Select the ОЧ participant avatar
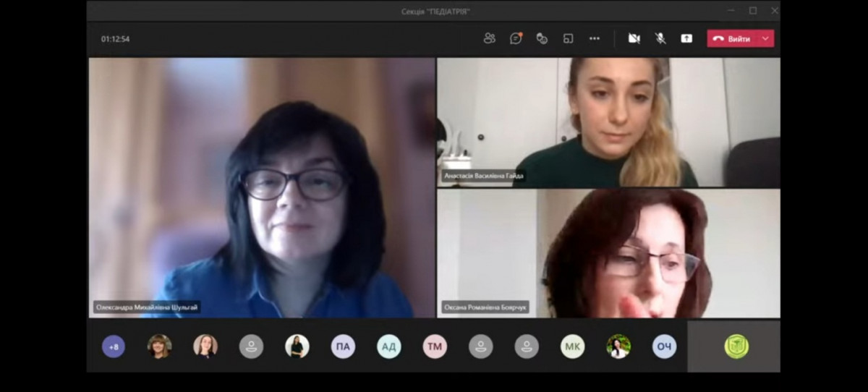The height and width of the screenshot is (392, 868). [664, 346]
